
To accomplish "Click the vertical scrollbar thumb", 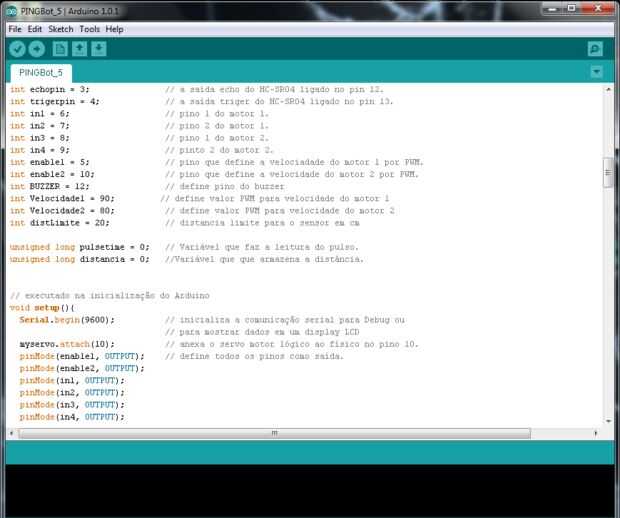I will click(609, 173).
